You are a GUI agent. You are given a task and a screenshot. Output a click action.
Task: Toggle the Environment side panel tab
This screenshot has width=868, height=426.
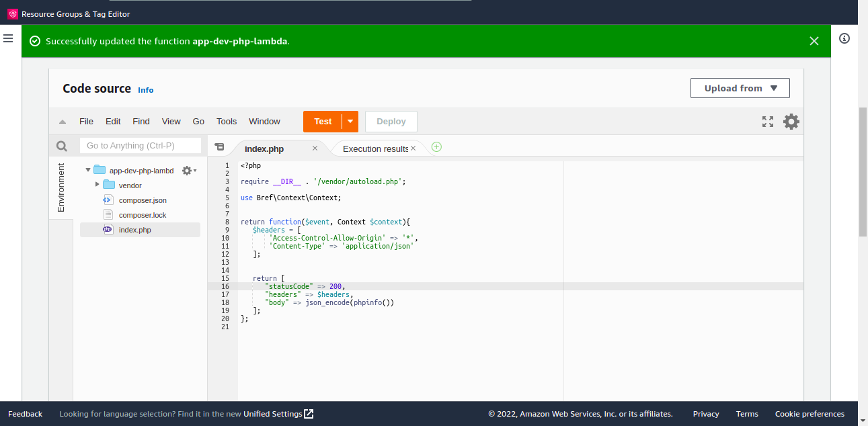click(61, 187)
